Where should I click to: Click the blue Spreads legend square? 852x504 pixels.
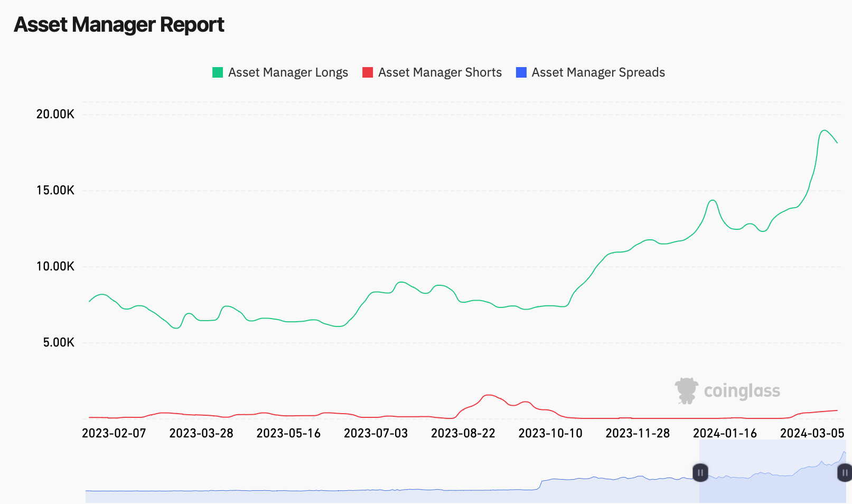pyautogui.click(x=521, y=72)
